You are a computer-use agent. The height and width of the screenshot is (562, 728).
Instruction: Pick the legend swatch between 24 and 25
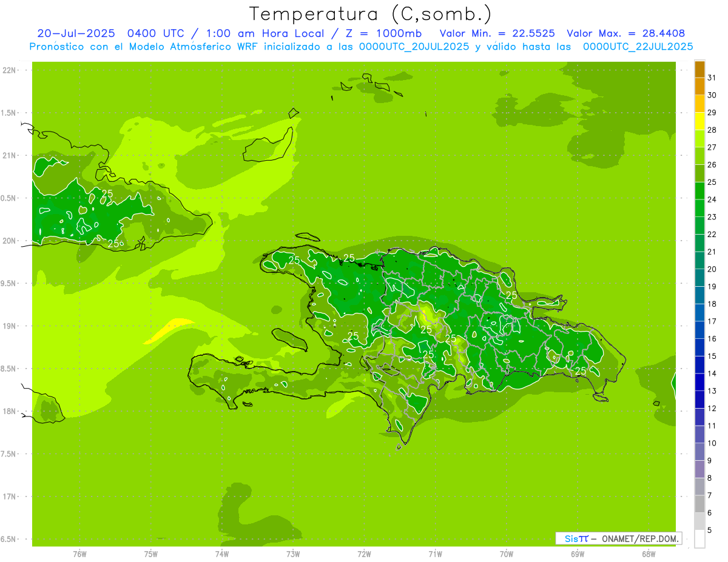pyautogui.click(x=699, y=191)
